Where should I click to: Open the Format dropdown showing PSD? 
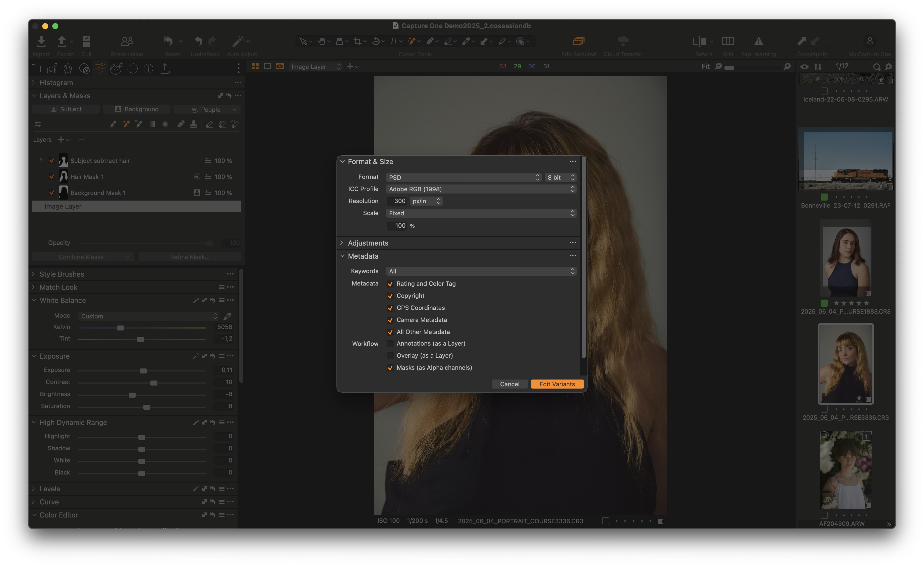point(463,177)
